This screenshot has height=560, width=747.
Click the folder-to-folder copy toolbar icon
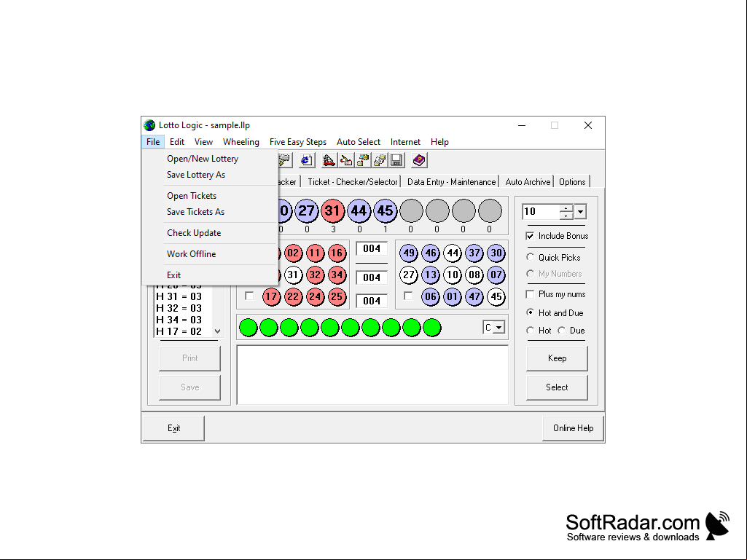[x=380, y=160]
